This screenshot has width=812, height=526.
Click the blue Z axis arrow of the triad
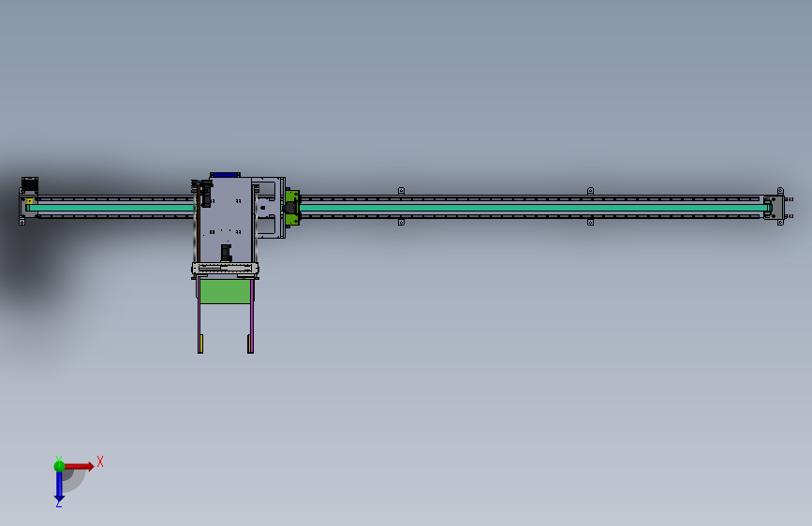[59, 487]
